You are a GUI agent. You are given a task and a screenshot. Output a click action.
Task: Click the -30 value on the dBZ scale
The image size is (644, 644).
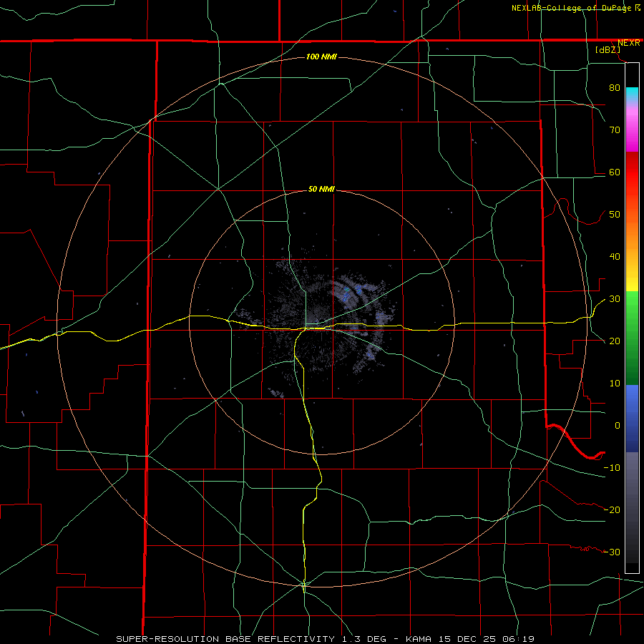click(612, 552)
